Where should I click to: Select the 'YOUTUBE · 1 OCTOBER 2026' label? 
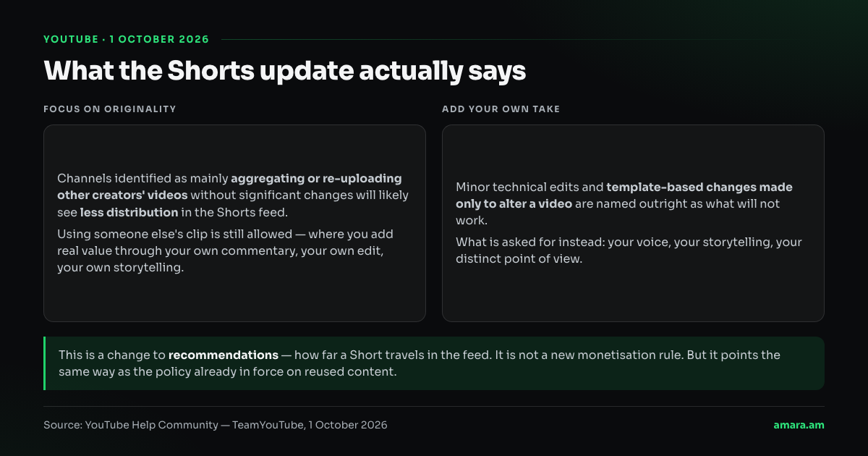click(127, 39)
